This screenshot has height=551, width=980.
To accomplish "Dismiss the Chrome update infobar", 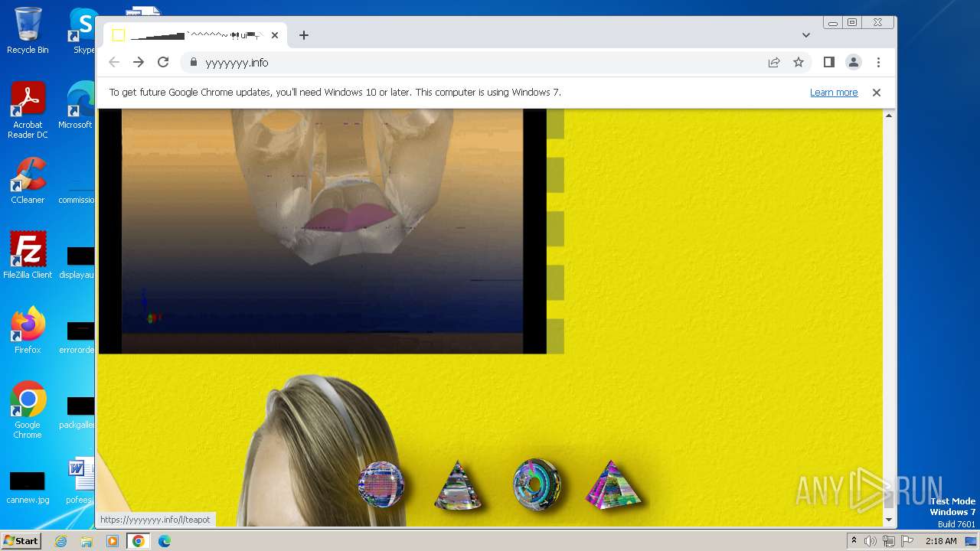I will coord(877,93).
